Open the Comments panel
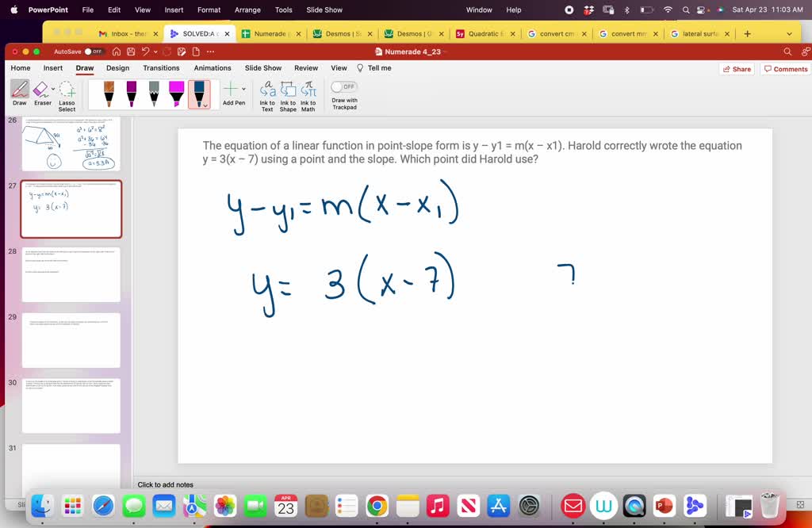This screenshot has width=812, height=528. (785, 68)
